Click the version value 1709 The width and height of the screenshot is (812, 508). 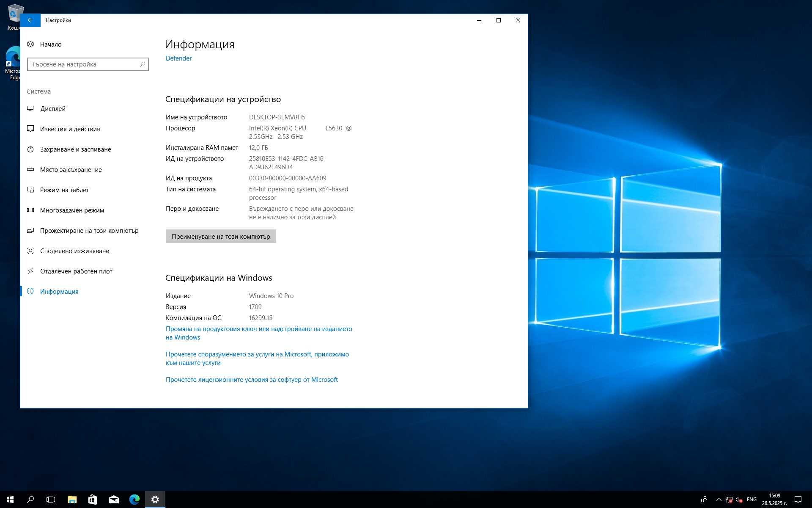pos(255,307)
